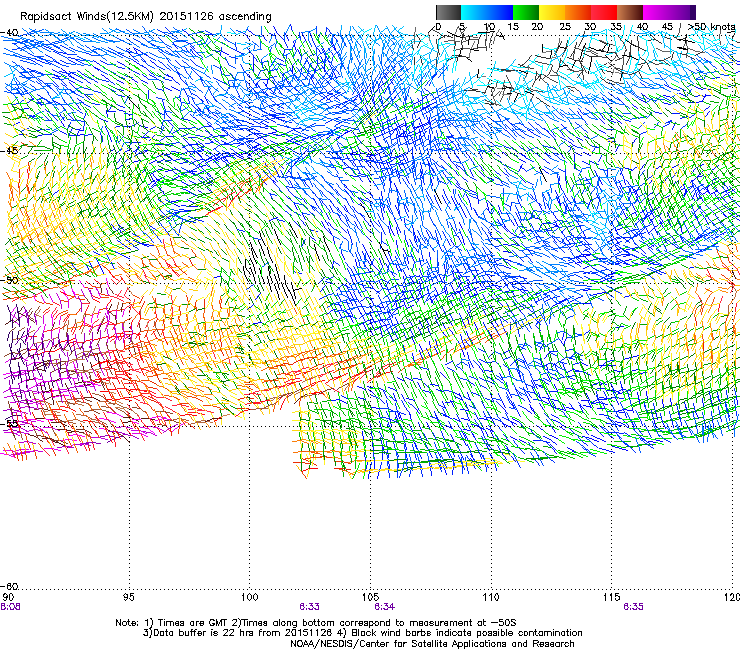This screenshot has width=740, height=650.
Task: Click the 'Note: 1) Times are GMT' line
Action: click(x=316, y=623)
